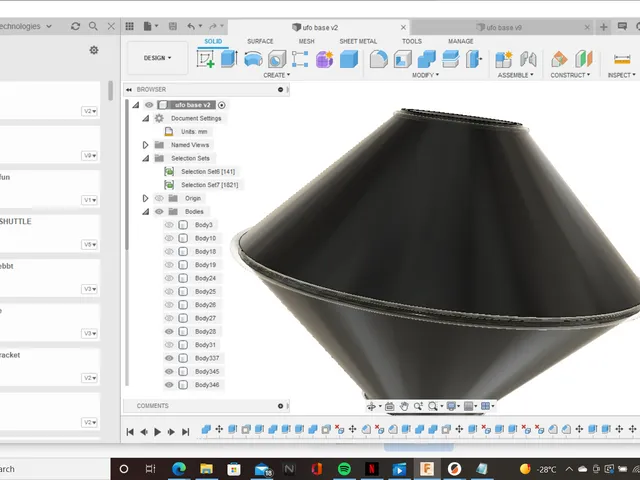Image resolution: width=640 pixels, height=480 pixels.
Task: Select the Pan hand tool
Action: (x=404, y=406)
